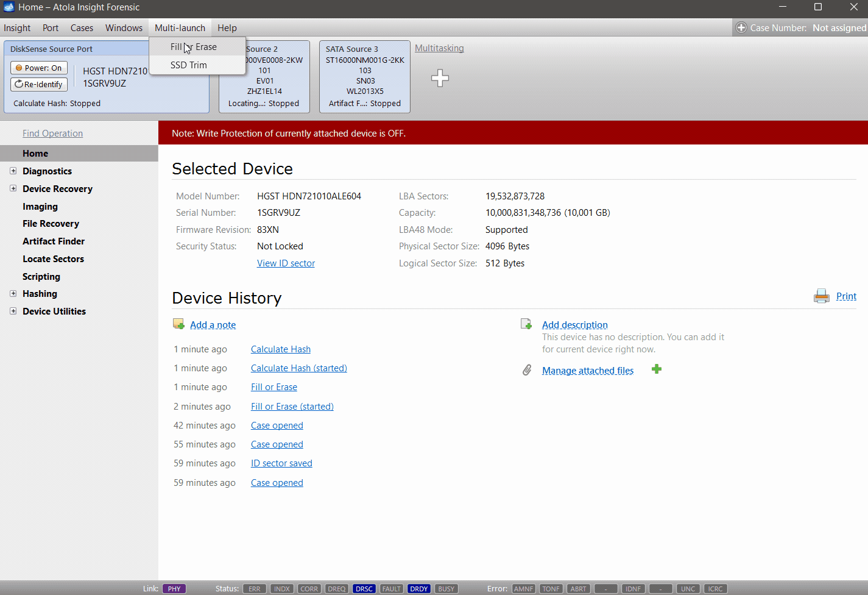This screenshot has width=868, height=595.
Task: Click the UNC error indicator
Action: [688, 589]
